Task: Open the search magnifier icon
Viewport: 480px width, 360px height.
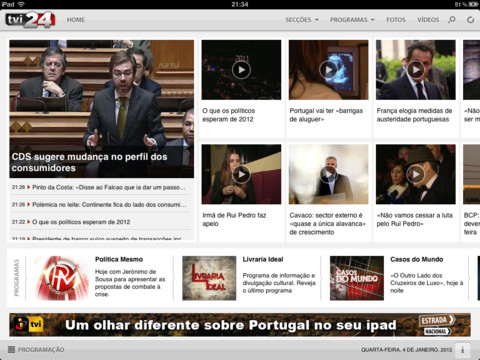Action: 452,20
